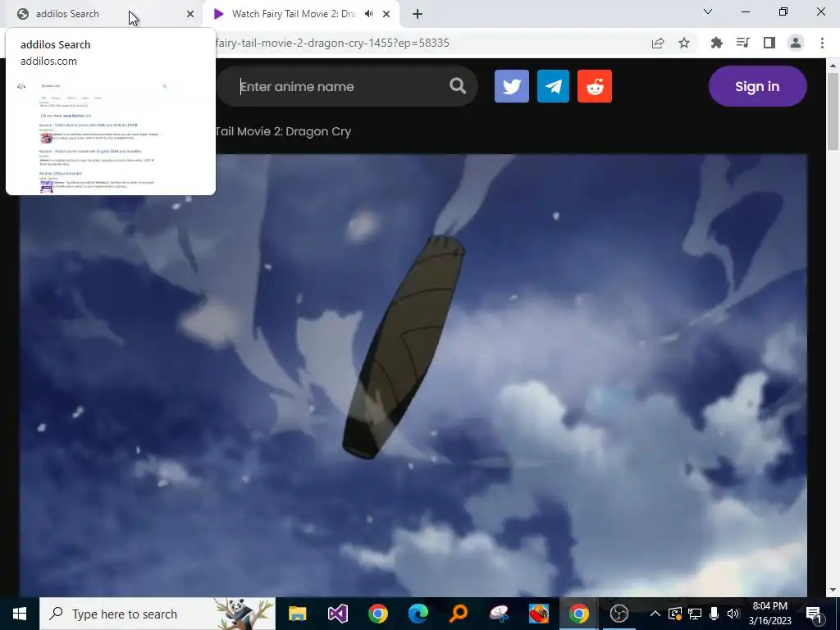
Task: Bookmark this page with the star icon
Action: tap(684, 43)
